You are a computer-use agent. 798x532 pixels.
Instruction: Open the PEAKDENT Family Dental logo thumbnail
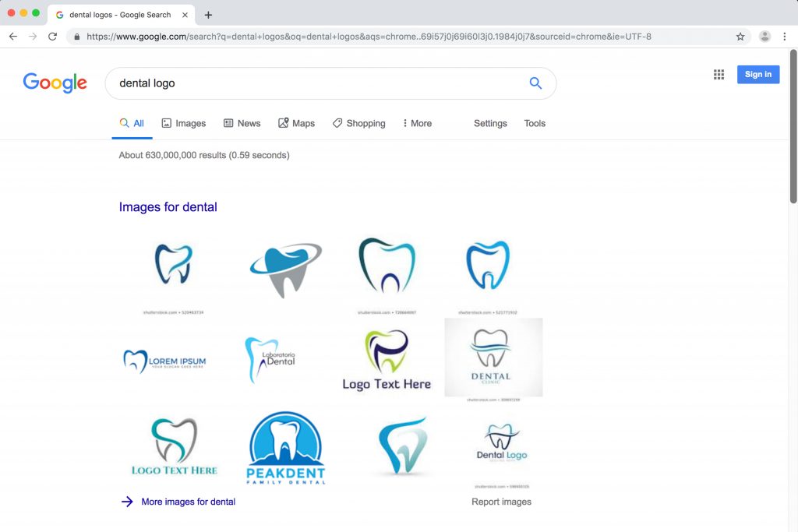point(285,448)
